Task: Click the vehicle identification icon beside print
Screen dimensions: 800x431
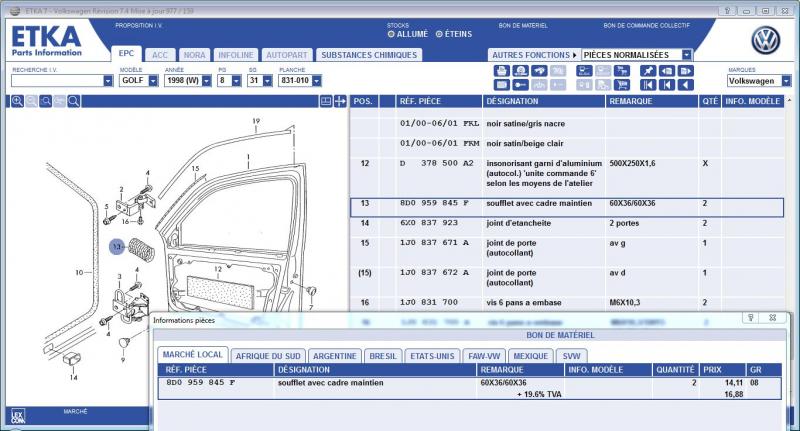Action: coord(520,71)
